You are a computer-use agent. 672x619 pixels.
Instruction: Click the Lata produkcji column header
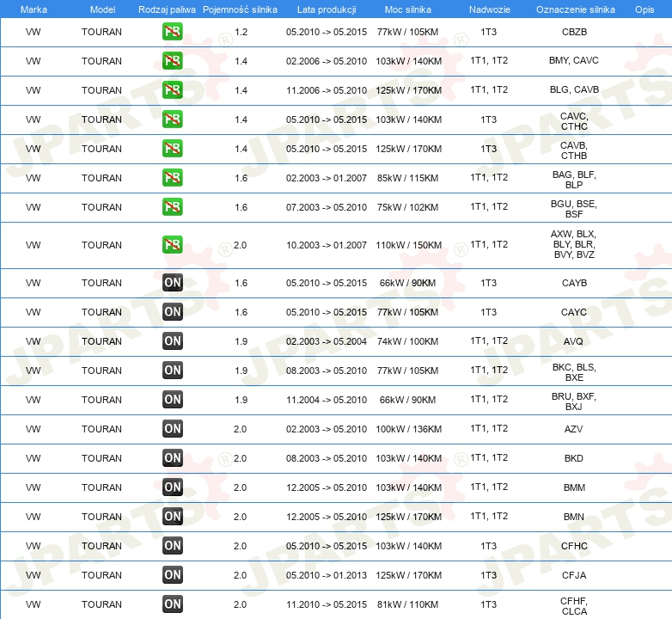point(327,9)
